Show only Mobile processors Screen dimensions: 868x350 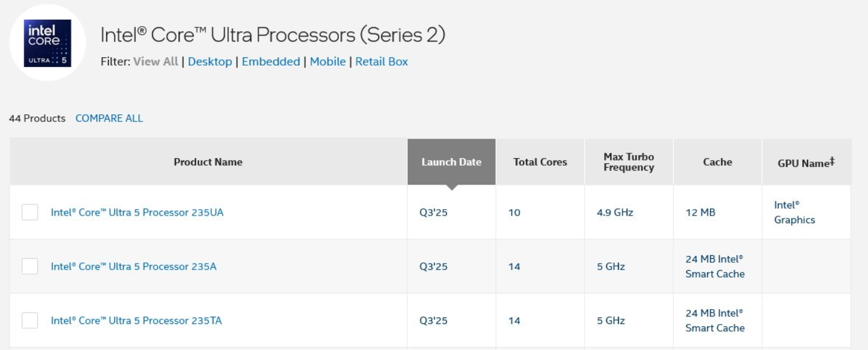click(328, 62)
